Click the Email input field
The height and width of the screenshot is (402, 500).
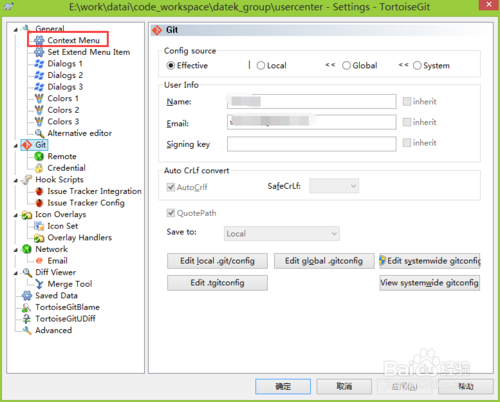pyautogui.click(x=312, y=122)
